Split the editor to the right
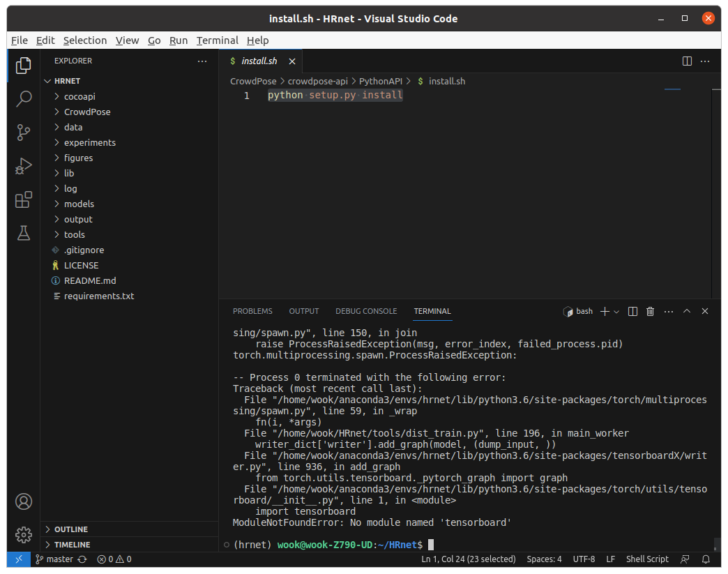The image size is (728, 574). tap(687, 61)
